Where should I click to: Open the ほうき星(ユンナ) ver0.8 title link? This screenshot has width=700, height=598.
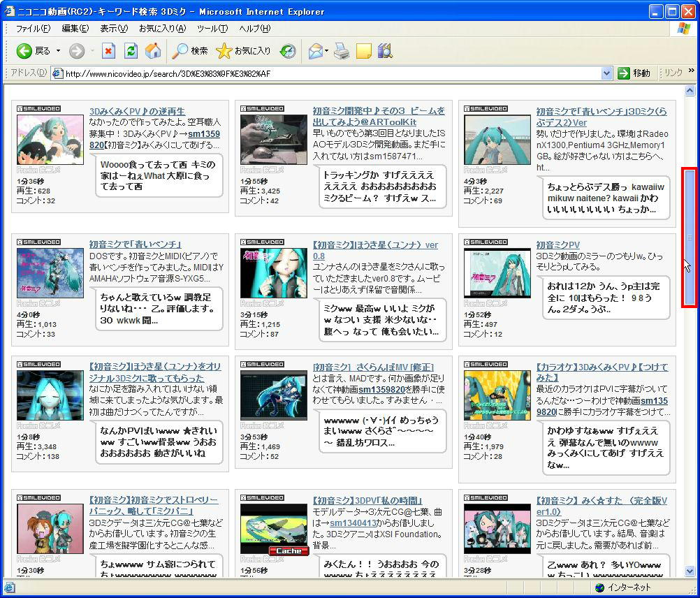[x=375, y=250]
